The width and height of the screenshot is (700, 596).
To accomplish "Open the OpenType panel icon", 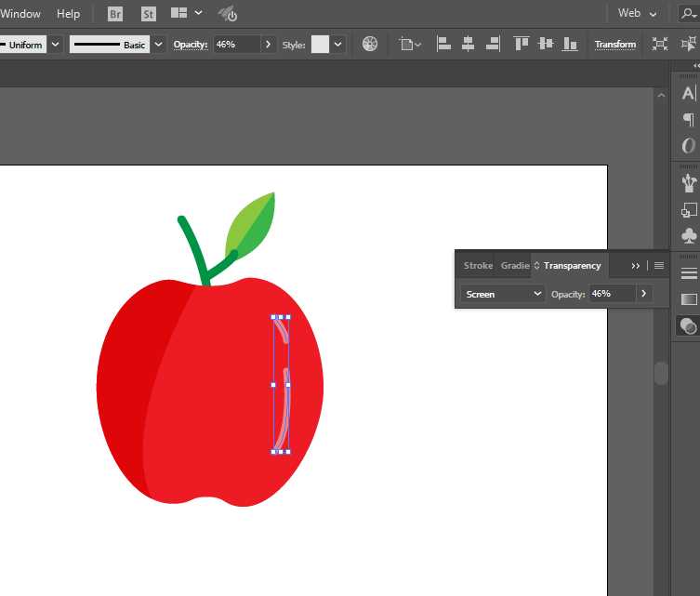I will click(688, 146).
